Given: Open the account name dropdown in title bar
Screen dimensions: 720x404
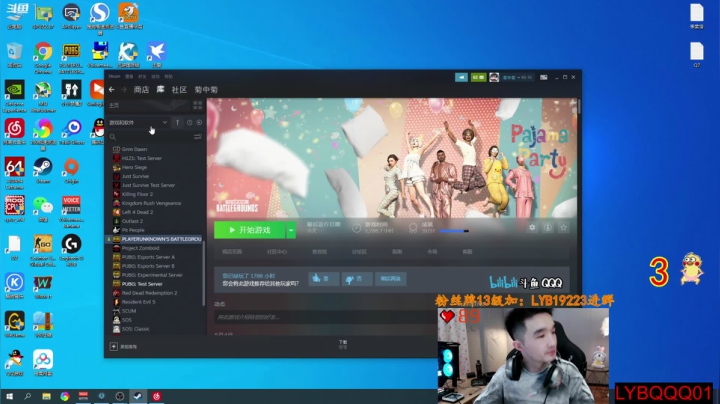Looking at the screenshot, I should pyautogui.click(x=517, y=77).
